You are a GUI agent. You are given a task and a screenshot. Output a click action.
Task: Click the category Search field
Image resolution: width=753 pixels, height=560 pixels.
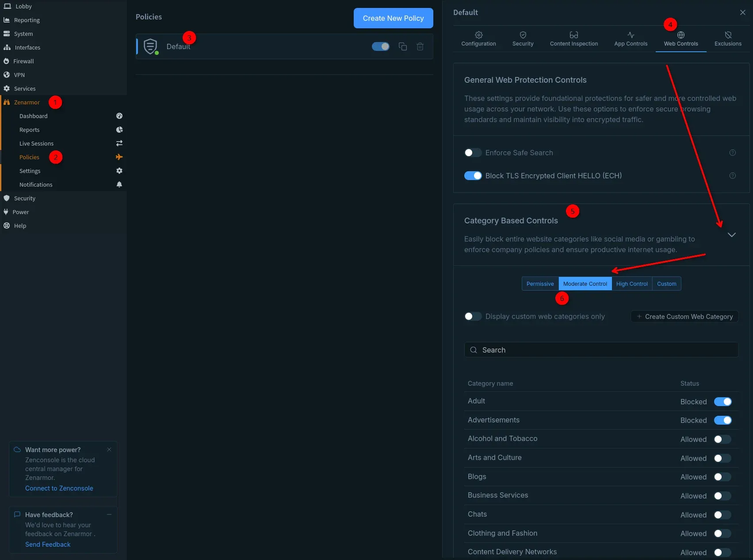click(x=601, y=350)
